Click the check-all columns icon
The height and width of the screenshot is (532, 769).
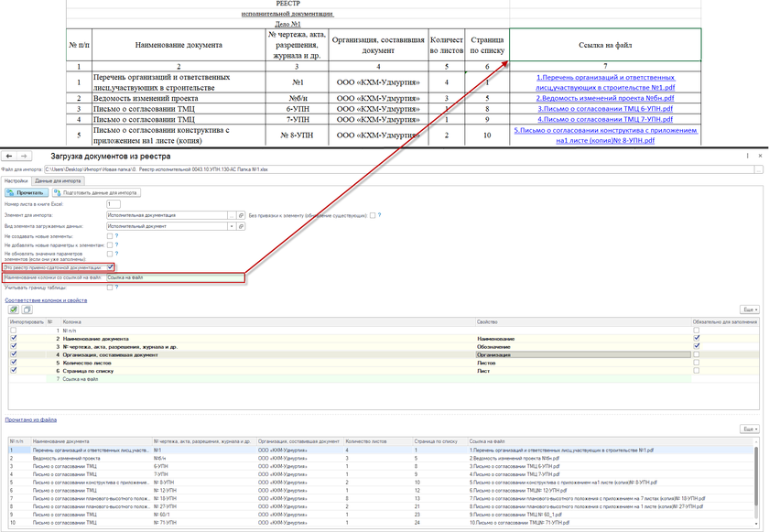click(x=14, y=309)
